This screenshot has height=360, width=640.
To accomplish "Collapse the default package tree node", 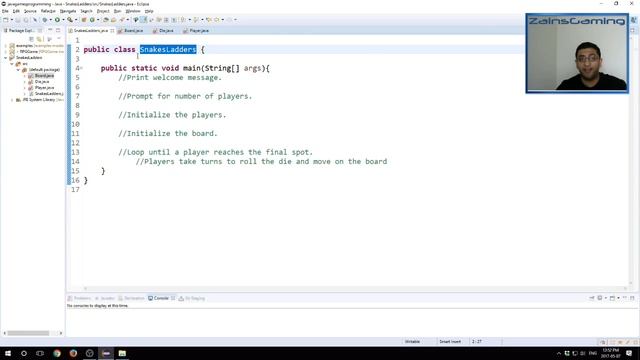I will (18, 70).
